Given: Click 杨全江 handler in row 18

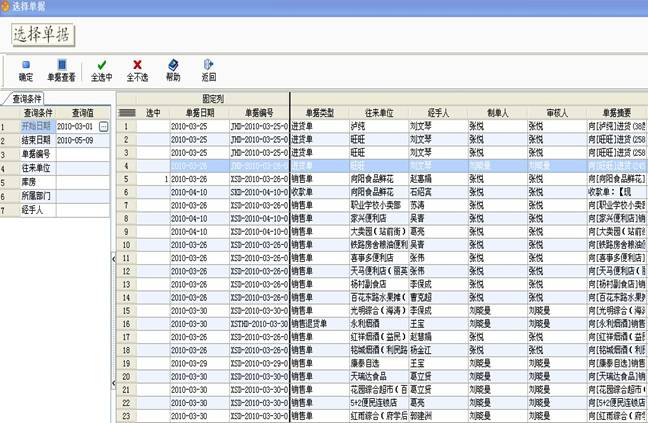Looking at the screenshot, I should [421, 350].
